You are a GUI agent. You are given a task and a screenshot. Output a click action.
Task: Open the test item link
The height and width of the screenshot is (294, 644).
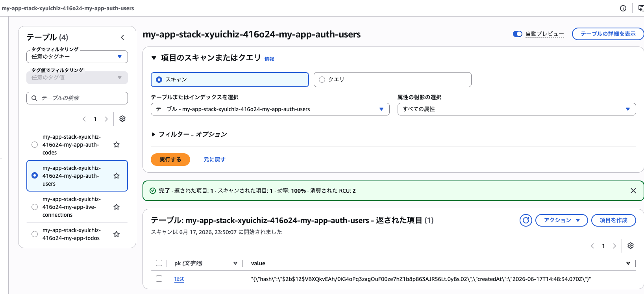pyautogui.click(x=179, y=279)
